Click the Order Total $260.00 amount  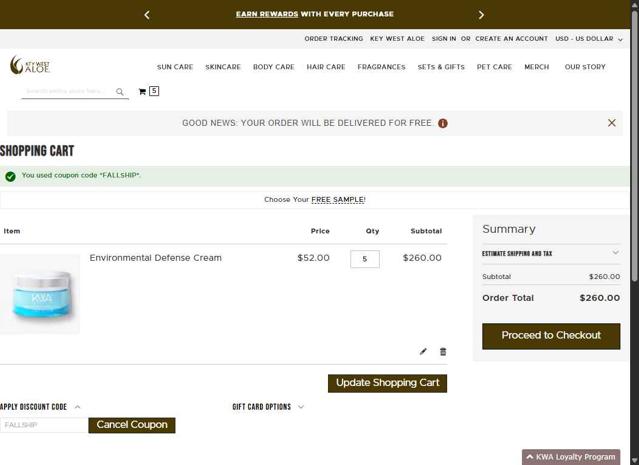pyautogui.click(x=599, y=298)
